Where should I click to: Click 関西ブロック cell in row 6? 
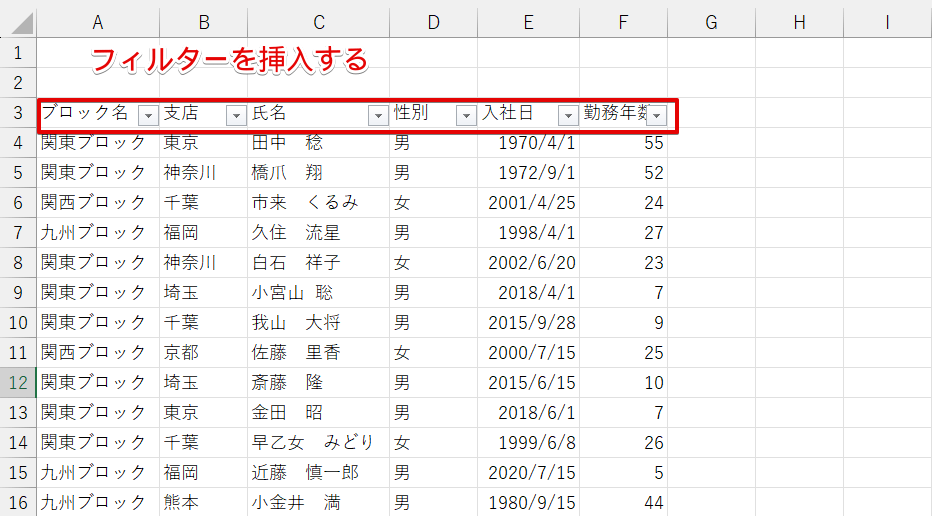pyautogui.click(x=98, y=203)
